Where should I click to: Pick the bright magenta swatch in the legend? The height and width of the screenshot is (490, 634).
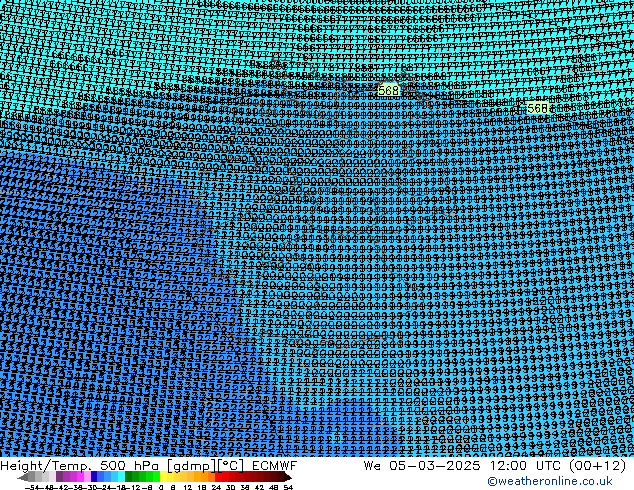pyautogui.click(x=80, y=477)
